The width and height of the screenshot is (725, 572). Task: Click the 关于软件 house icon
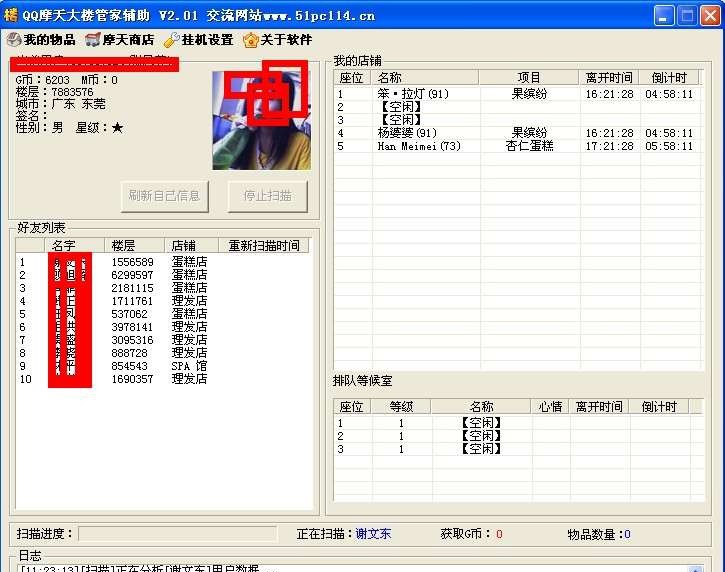pos(251,40)
